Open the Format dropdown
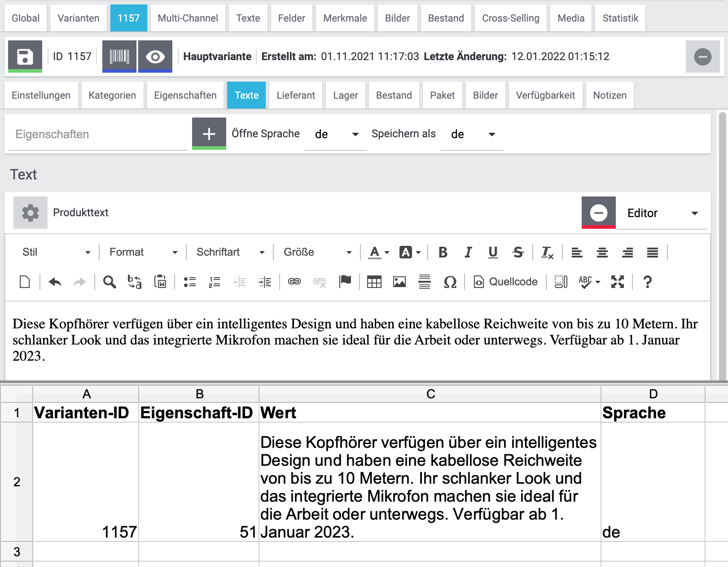Screen dimensions: 728x567 coord(143,252)
